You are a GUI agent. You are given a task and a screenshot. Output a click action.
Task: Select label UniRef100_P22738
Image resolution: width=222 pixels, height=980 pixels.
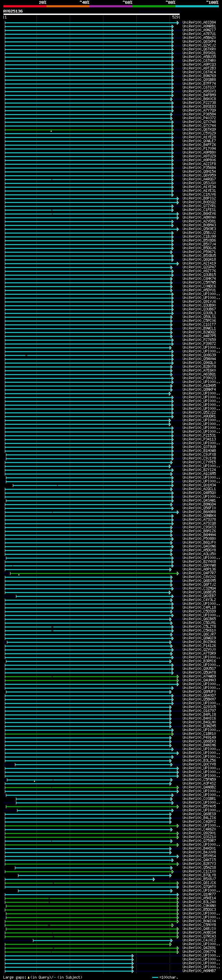tap(199, 103)
